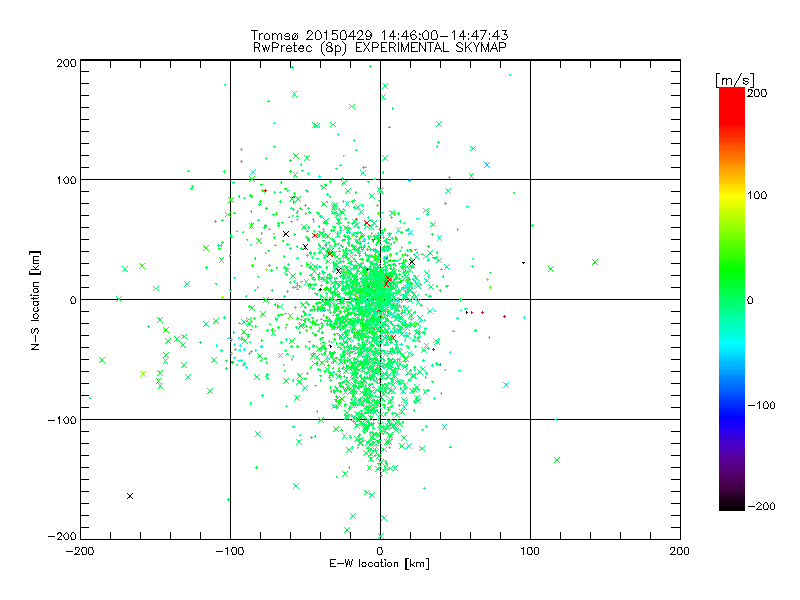Click the '[m/s]' colorbar unit label
Viewport: 800px width, 600px height.
[x=734, y=80]
